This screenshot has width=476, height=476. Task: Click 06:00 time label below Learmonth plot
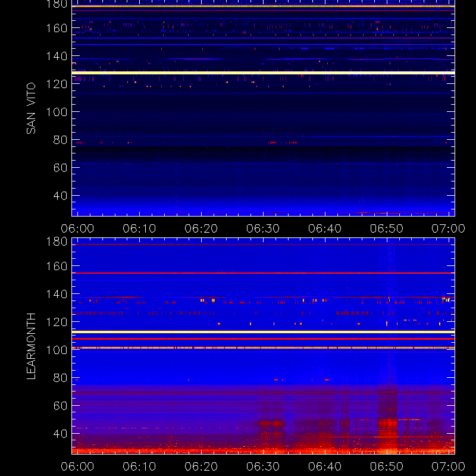tap(77, 466)
